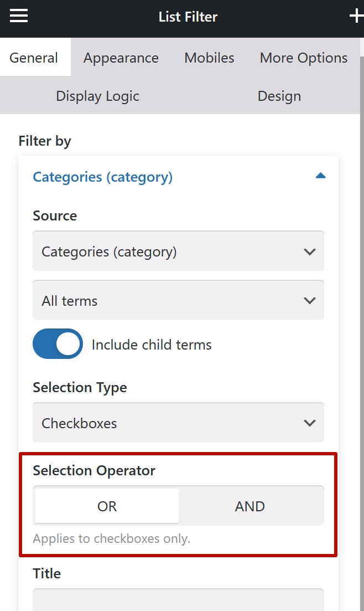The image size is (364, 611).
Task: Open the Display Logic tab
Action: click(x=98, y=96)
